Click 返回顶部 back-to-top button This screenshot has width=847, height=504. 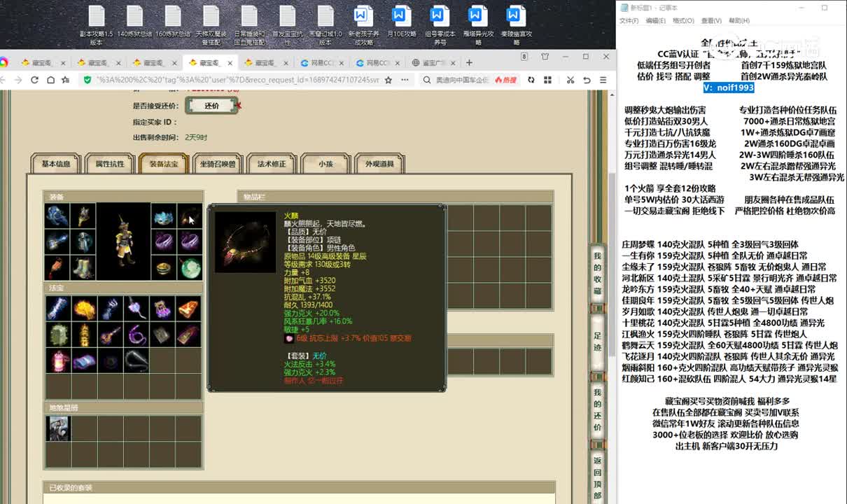coord(597,478)
